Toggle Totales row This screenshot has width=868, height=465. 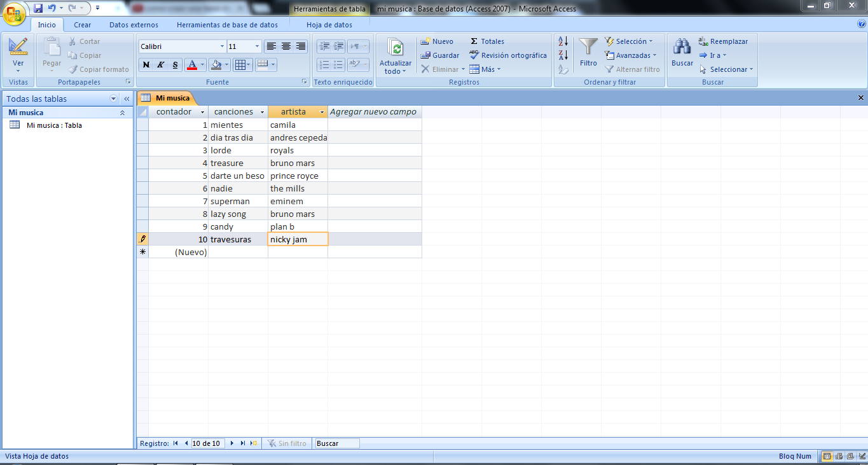tap(487, 41)
